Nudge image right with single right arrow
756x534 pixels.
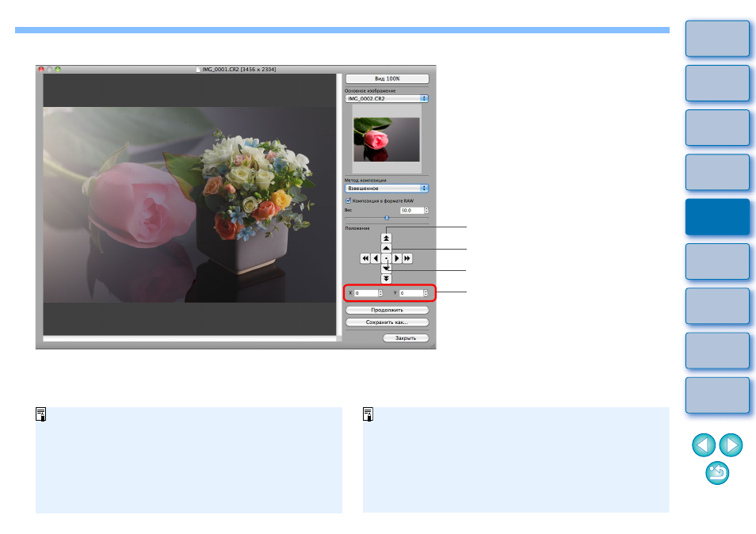point(397,259)
